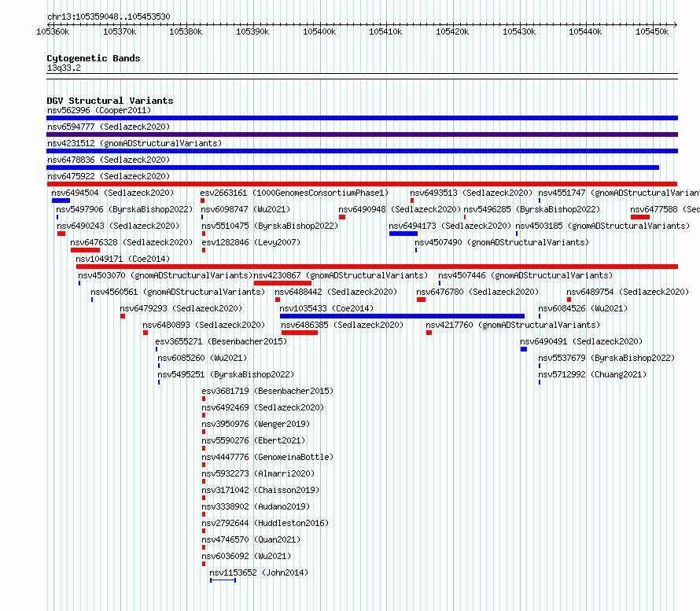This screenshot has height=611, width=700.
Task: Click the nsv6475922 (Sedlazeck2020) label
Action: tap(109, 176)
